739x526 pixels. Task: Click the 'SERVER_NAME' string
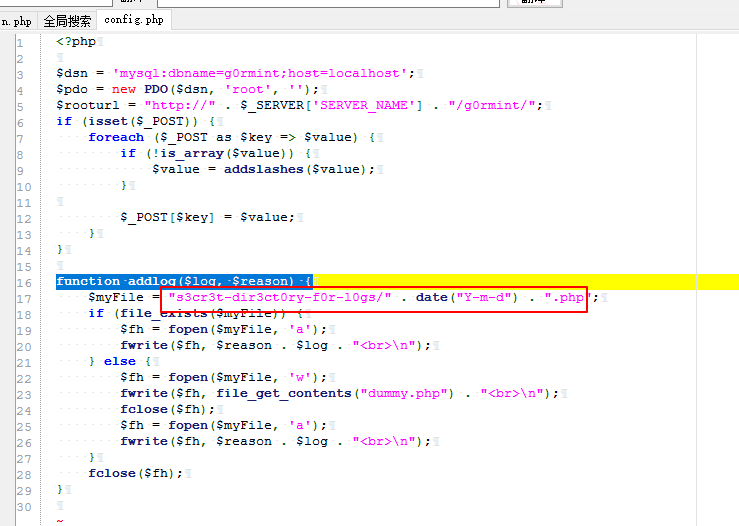[363, 105]
